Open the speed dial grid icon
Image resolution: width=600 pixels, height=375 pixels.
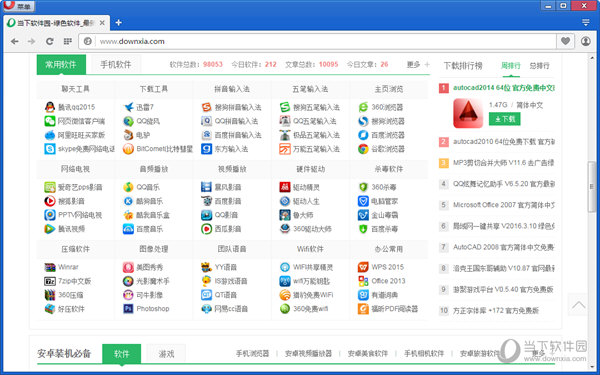pyautogui.click(x=68, y=41)
